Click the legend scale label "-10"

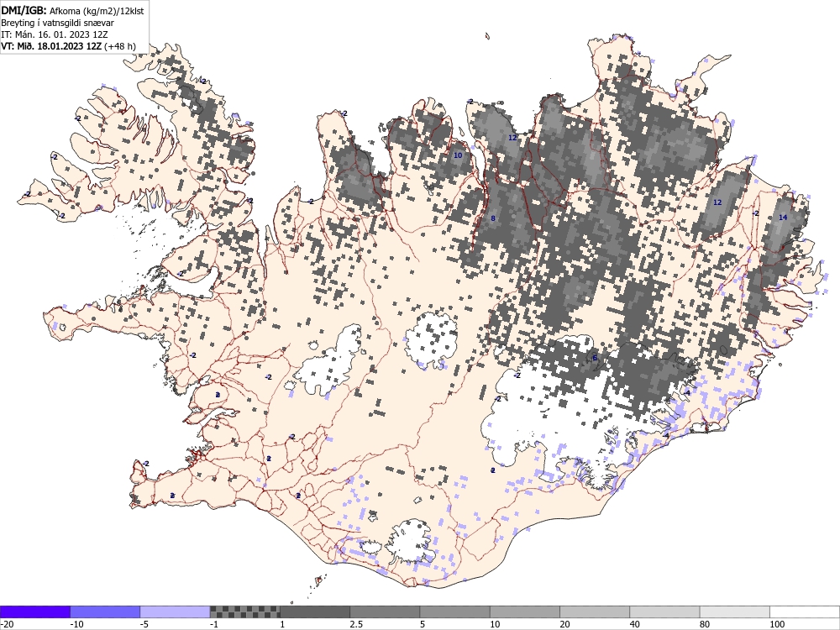[x=77, y=624]
